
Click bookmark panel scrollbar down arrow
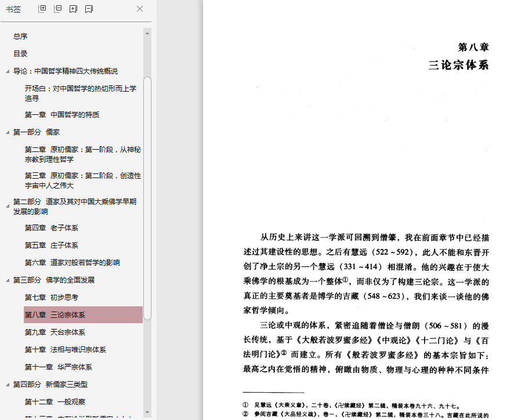click(147, 412)
